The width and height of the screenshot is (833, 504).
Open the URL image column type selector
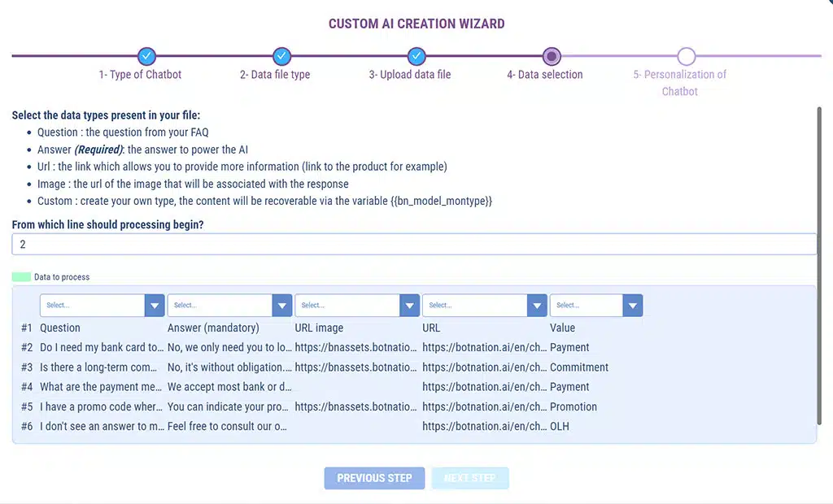coord(357,306)
